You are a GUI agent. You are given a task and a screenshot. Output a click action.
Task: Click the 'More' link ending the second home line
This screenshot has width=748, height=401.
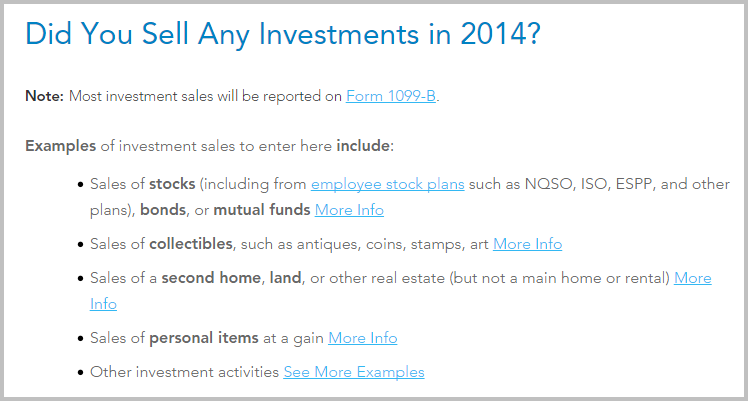pyautogui.click(x=693, y=278)
